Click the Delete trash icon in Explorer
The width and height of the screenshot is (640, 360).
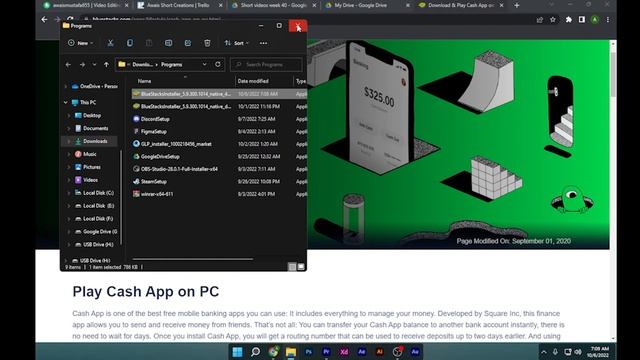[207, 43]
